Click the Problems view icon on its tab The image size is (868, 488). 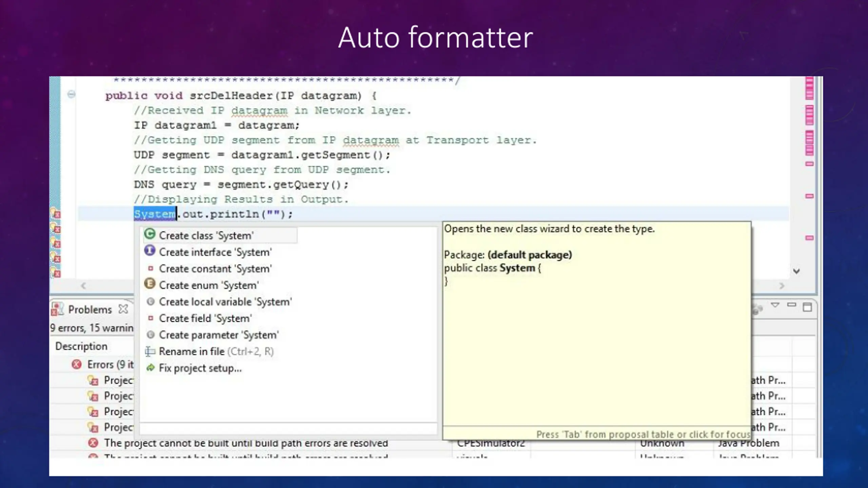tap(57, 309)
